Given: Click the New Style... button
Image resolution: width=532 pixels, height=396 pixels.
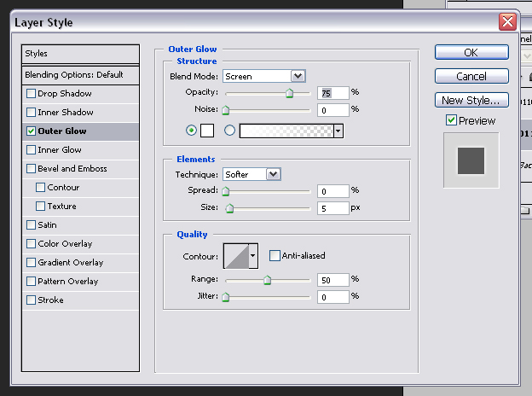Looking at the screenshot, I should click(471, 100).
